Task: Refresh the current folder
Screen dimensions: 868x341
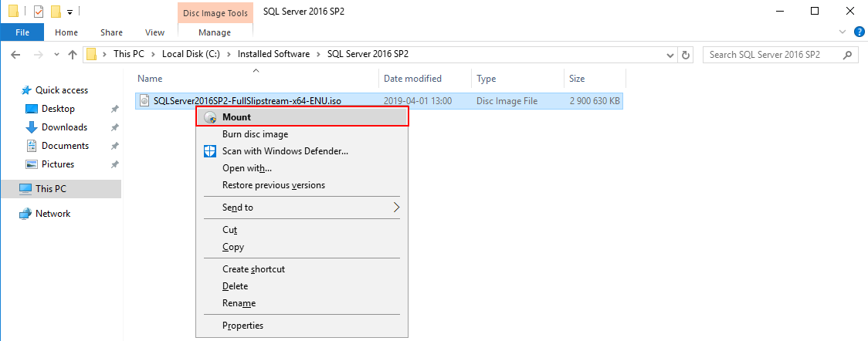Action: (686, 55)
